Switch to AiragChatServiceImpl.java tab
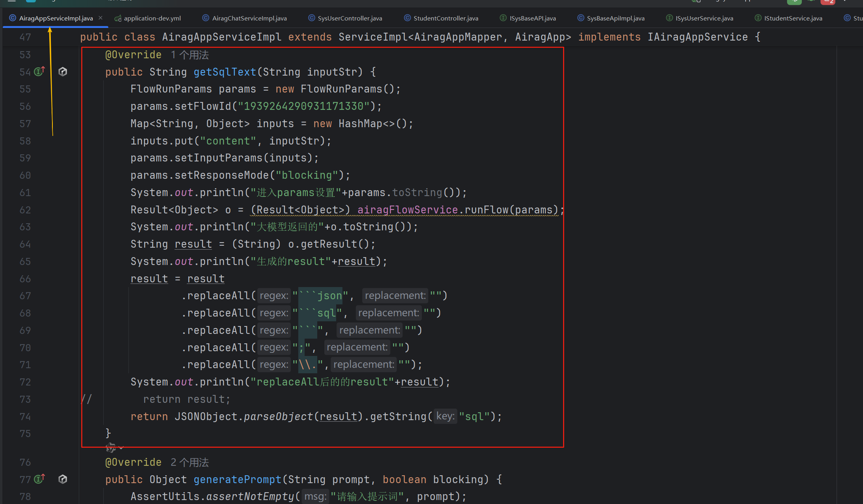Screen dimensions: 863x504 pyautogui.click(x=245, y=18)
